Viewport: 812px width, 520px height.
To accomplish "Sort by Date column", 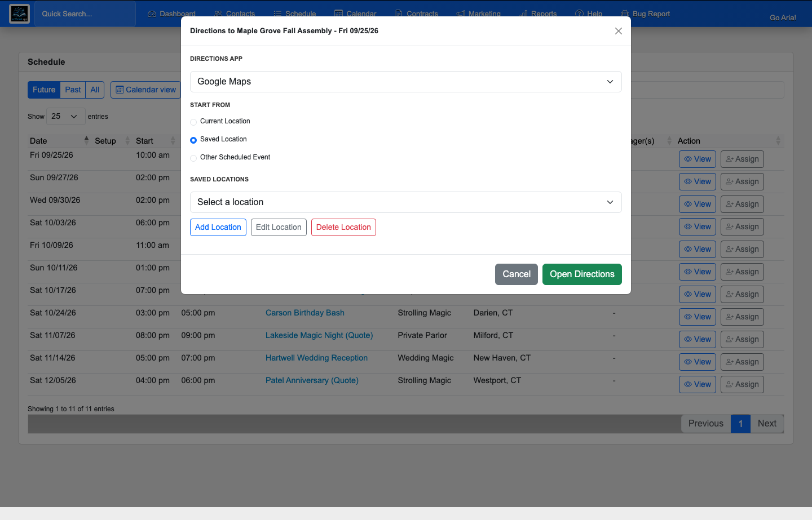I will [x=59, y=141].
